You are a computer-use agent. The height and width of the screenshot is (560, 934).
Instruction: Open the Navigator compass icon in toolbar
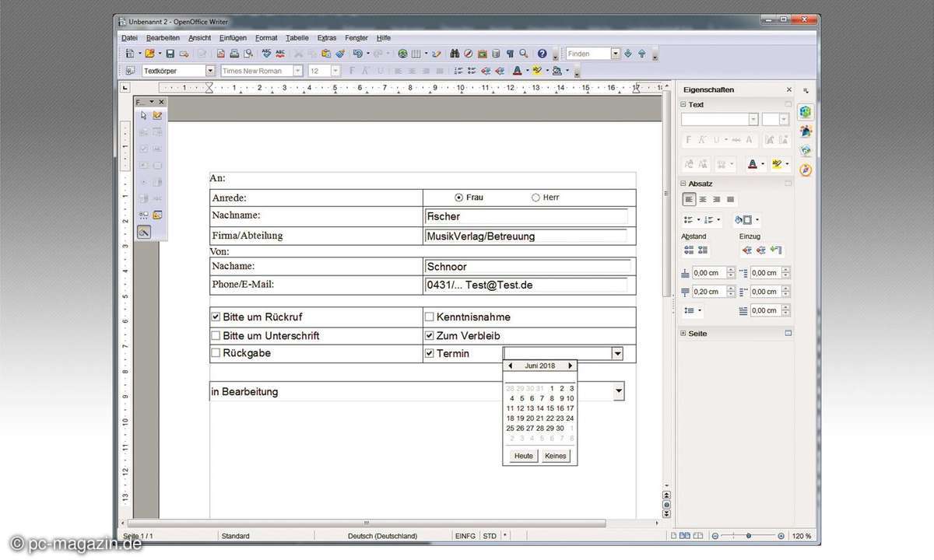pyautogui.click(x=469, y=54)
